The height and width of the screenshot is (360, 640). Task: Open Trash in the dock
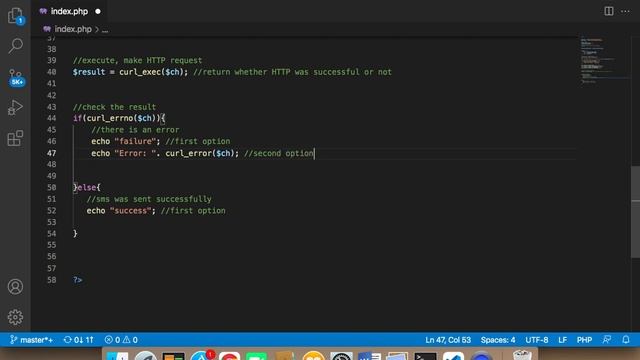522,355
